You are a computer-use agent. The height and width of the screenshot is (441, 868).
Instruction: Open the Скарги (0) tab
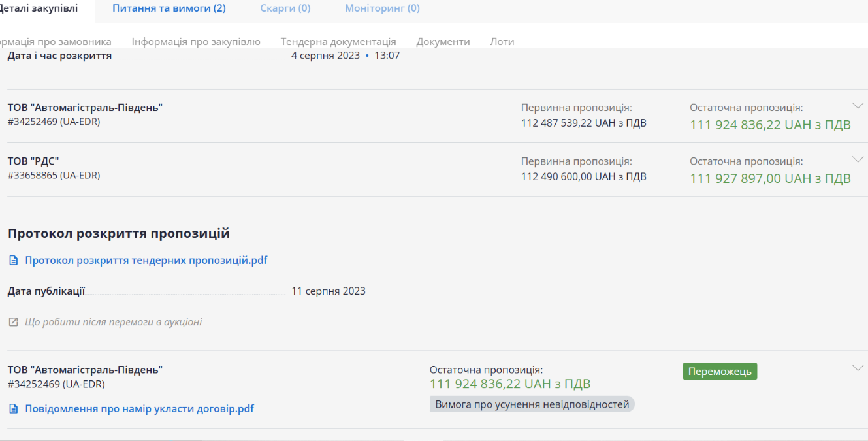click(x=285, y=8)
